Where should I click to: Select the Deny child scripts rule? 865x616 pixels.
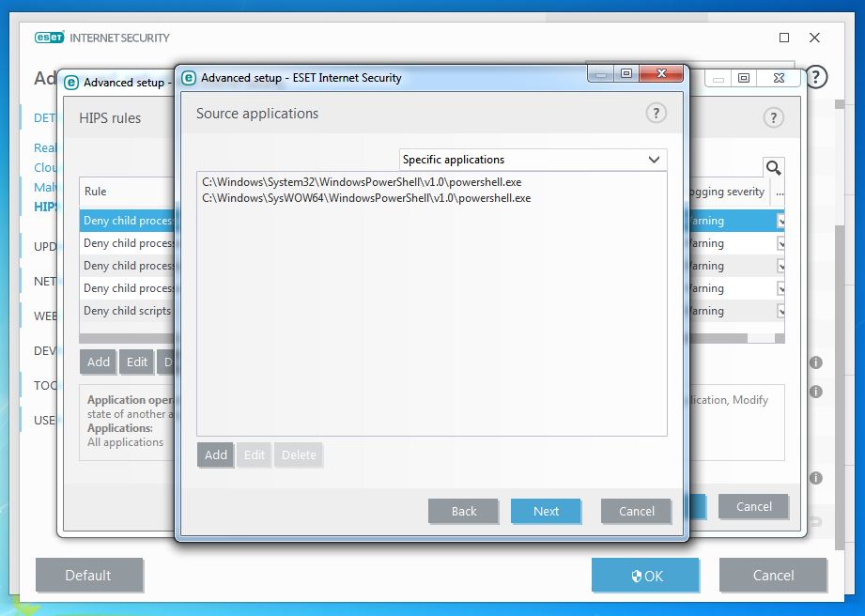[128, 311]
